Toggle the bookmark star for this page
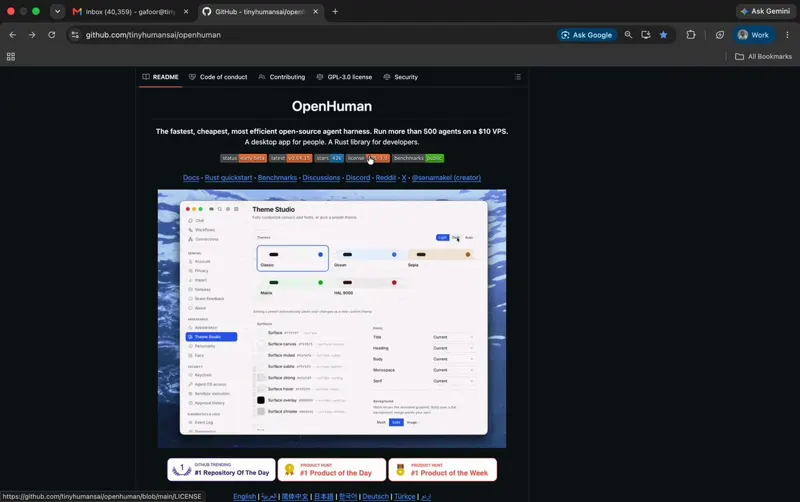 click(x=663, y=35)
